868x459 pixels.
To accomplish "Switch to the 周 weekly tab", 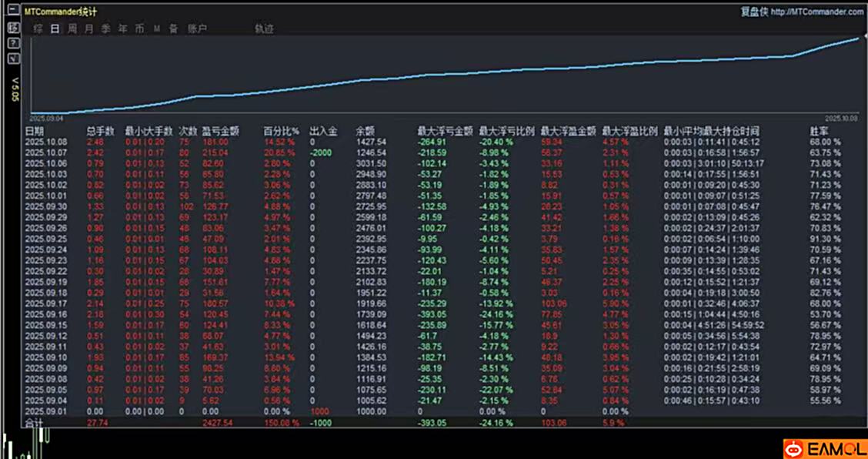I will coord(72,28).
